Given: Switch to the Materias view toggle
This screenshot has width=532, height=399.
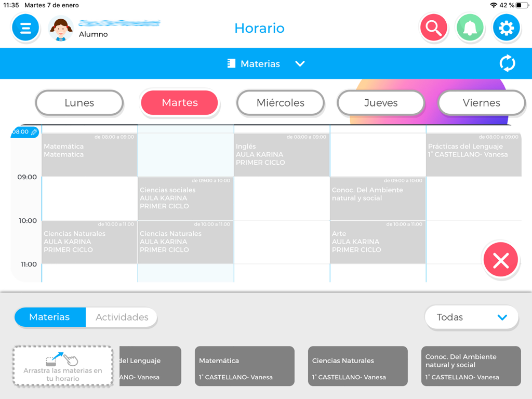Looking at the screenshot, I should click(50, 317).
